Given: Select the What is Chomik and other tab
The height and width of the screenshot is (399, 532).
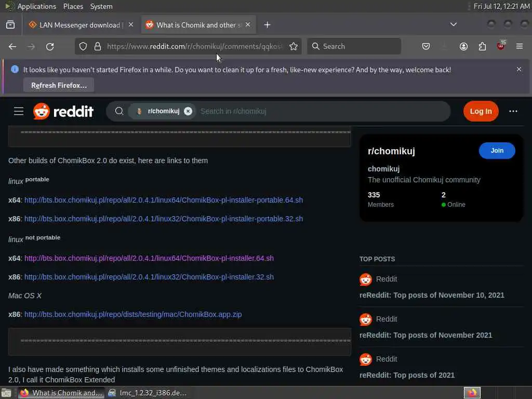Looking at the screenshot, I should (198, 25).
